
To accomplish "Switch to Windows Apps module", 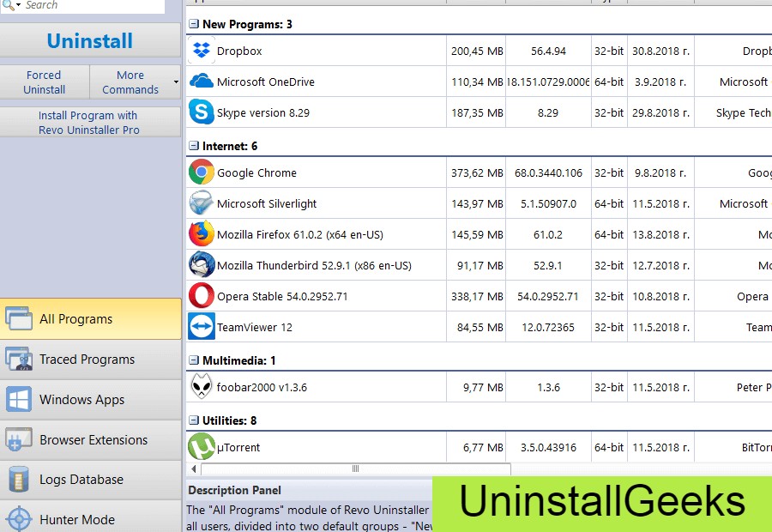I will (x=91, y=400).
